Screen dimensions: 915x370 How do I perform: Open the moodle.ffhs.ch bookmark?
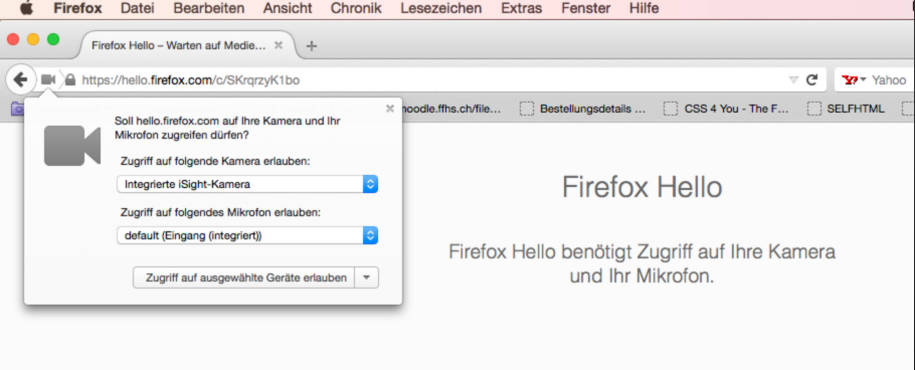(451, 109)
